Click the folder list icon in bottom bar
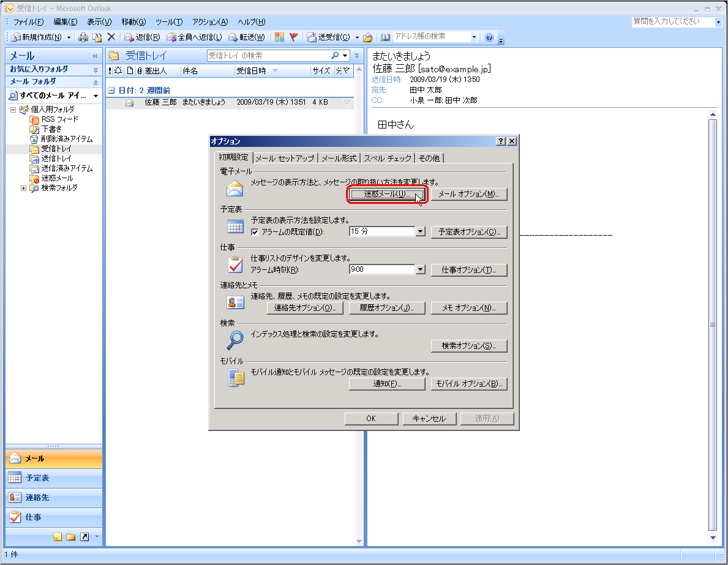The image size is (728, 565). (70, 537)
